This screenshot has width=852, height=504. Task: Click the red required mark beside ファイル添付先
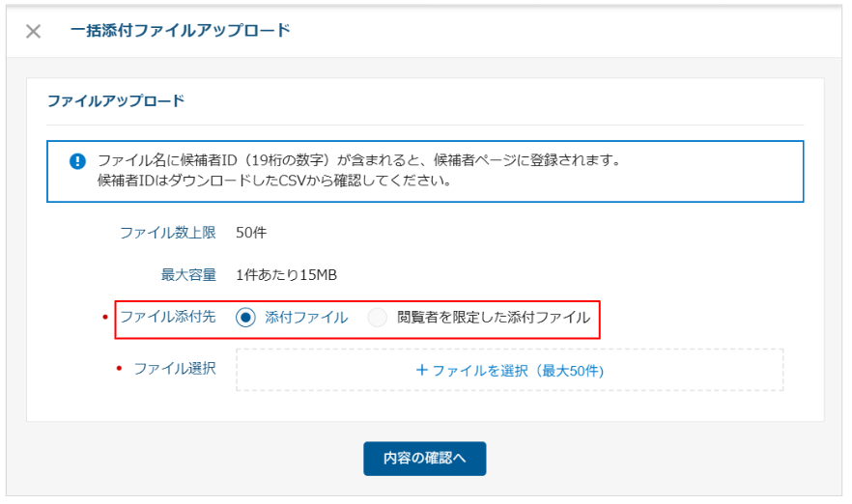click(x=105, y=318)
